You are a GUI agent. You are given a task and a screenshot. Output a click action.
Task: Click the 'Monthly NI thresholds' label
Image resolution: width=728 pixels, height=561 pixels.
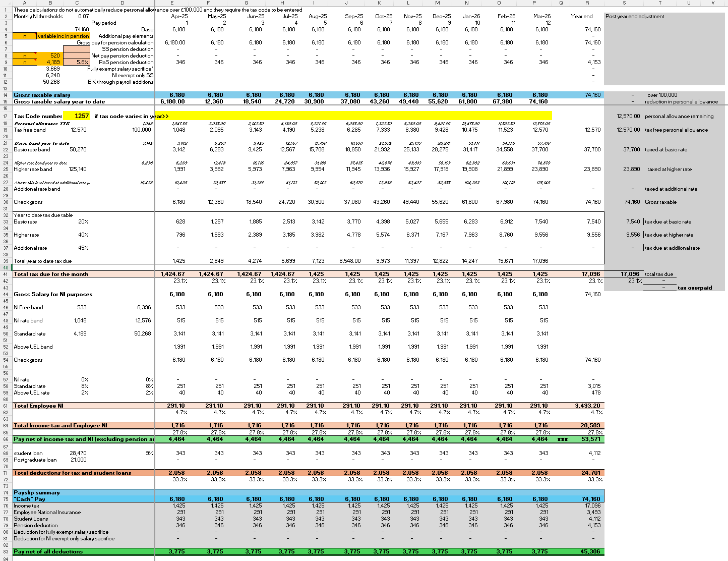coord(38,16)
